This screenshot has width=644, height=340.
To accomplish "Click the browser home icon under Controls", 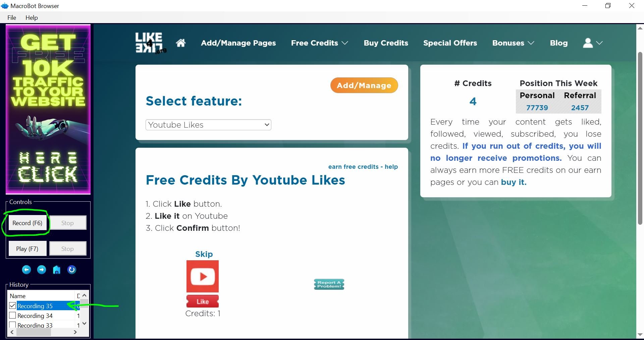I will (57, 270).
